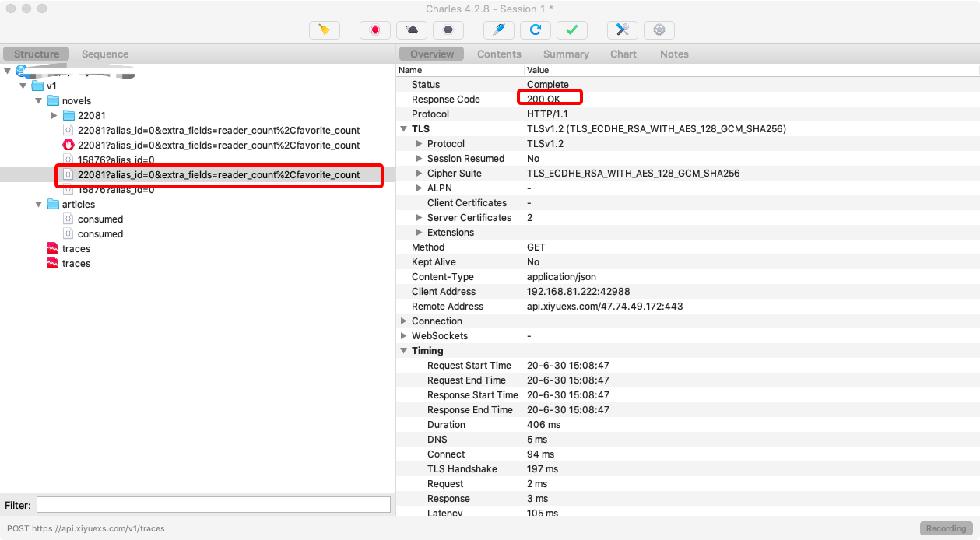Click the red Record button in the toolbar

[375, 30]
